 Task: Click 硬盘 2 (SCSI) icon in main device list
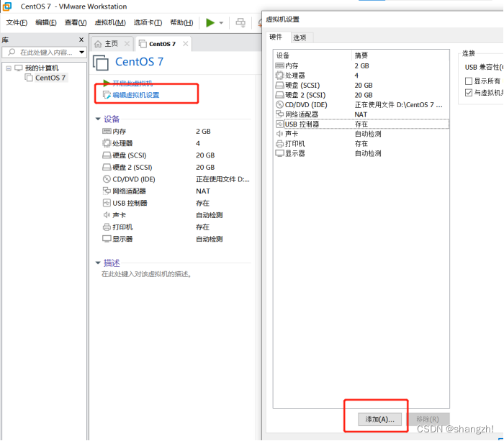click(x=107, y=167)
